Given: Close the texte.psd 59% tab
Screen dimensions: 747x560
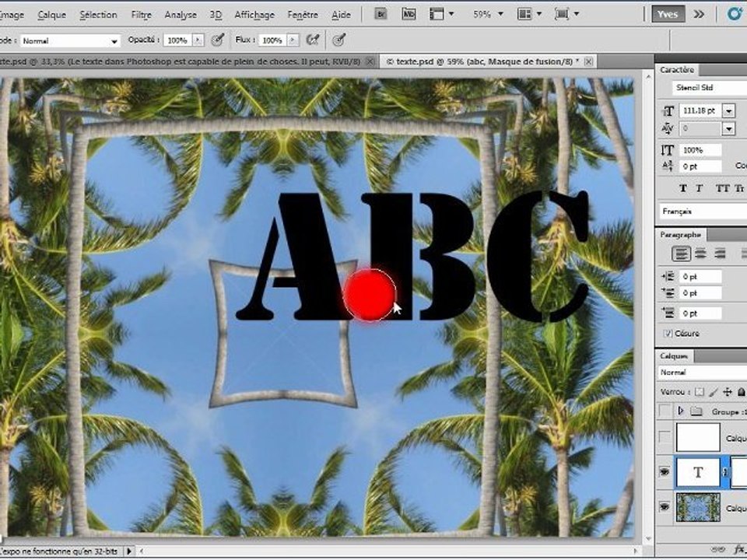Looking at the screenshot, I should tap(589, 61).
